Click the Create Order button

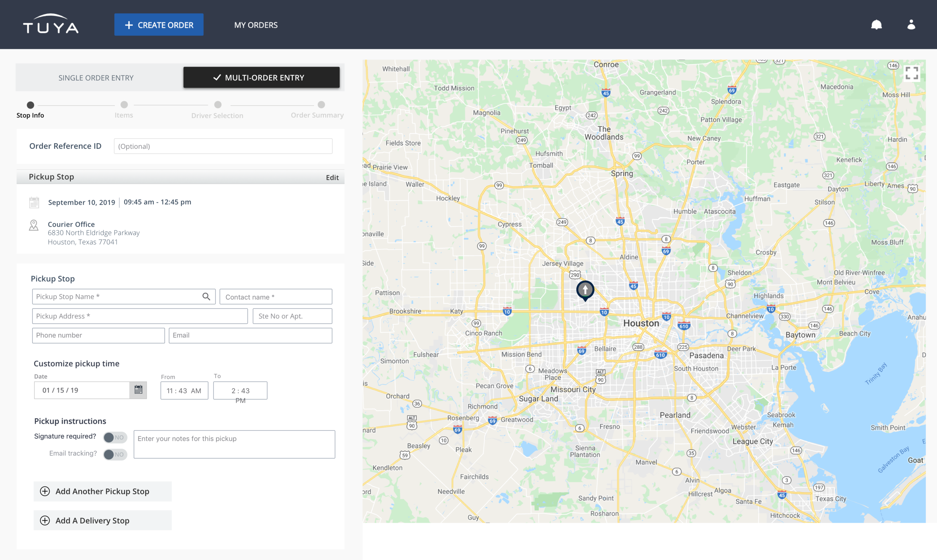click(x=159, y=25)
